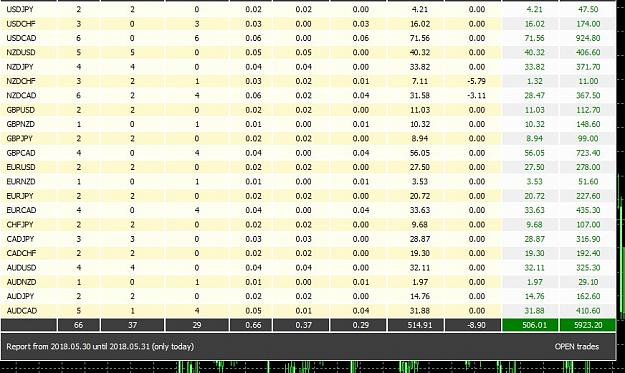Screen dimensions: 625x373
Task: Select the EURJPY symbol name
Action: tap(20, 196)
